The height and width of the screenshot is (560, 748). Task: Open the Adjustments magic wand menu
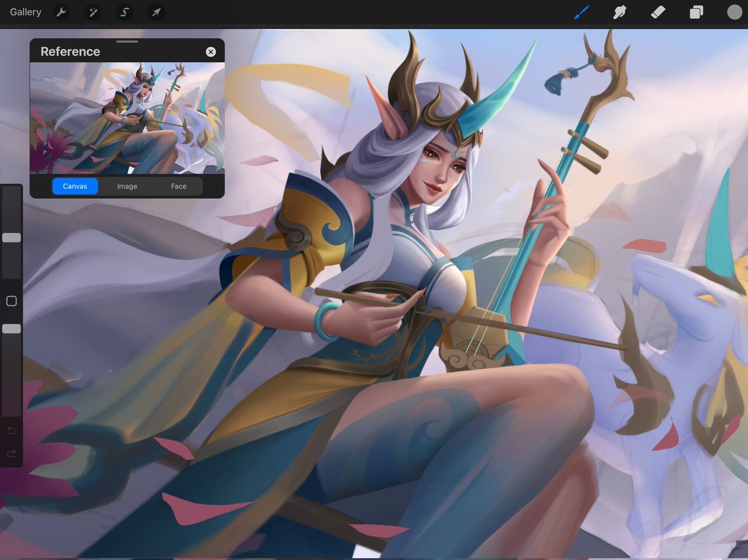point(93,12)
